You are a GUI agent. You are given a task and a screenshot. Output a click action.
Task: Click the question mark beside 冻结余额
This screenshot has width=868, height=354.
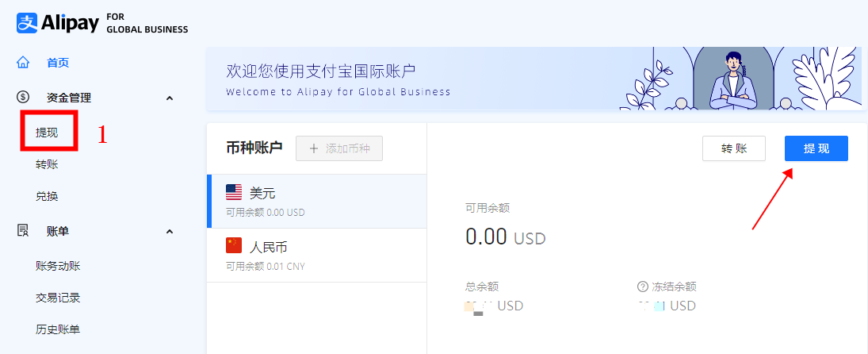pos(642,287)
